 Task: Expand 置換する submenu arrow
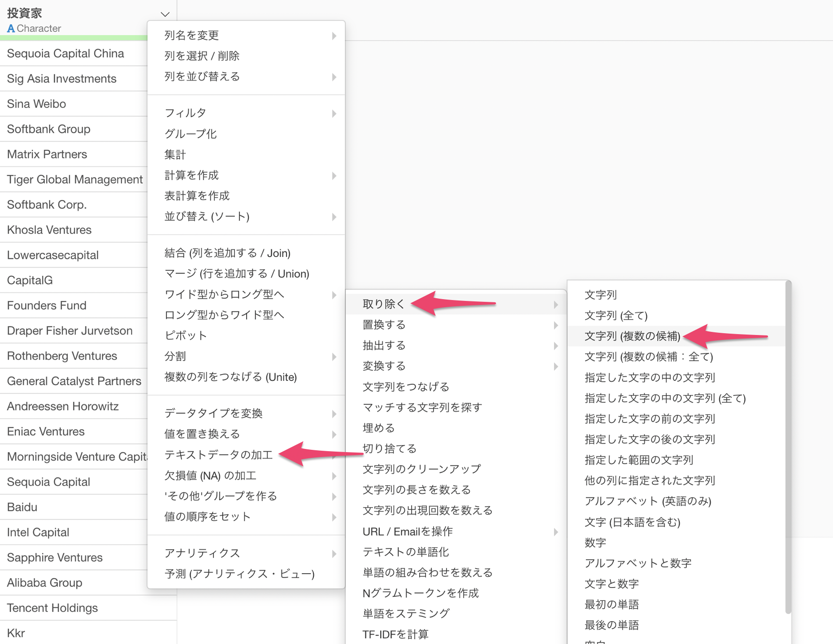(x=555, y=325)
